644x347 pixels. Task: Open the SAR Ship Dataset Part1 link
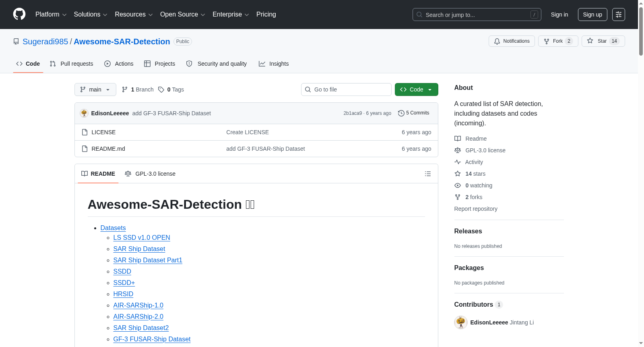(148, 260)
